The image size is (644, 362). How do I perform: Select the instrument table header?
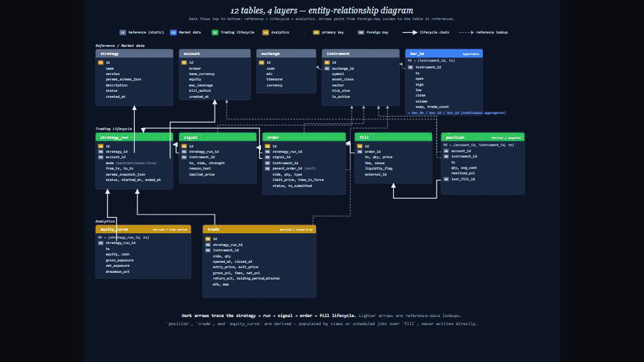pyautogui.click(x=361, y=54)
